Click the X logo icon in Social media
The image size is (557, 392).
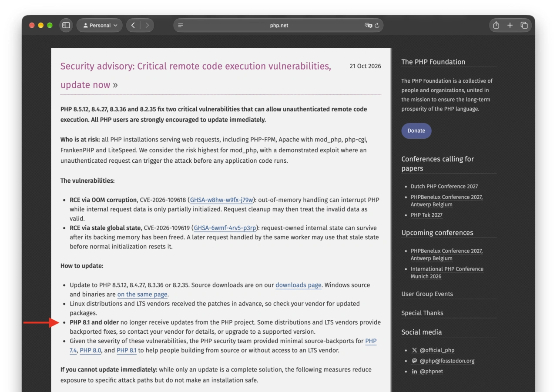414,350
